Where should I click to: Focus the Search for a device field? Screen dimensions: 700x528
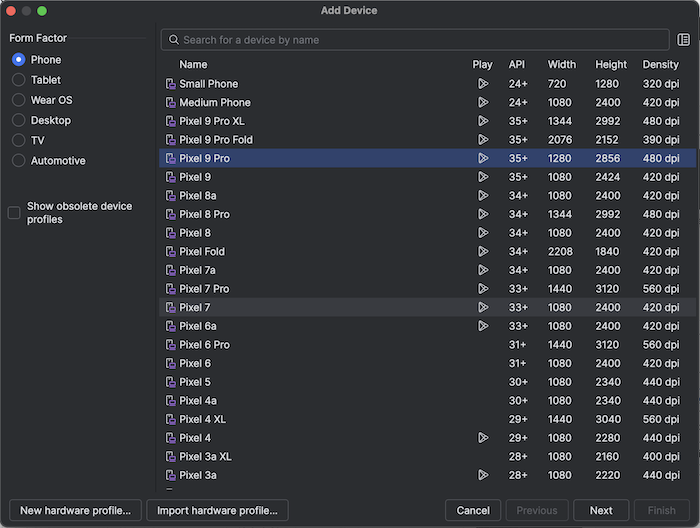tap(415, 40)
